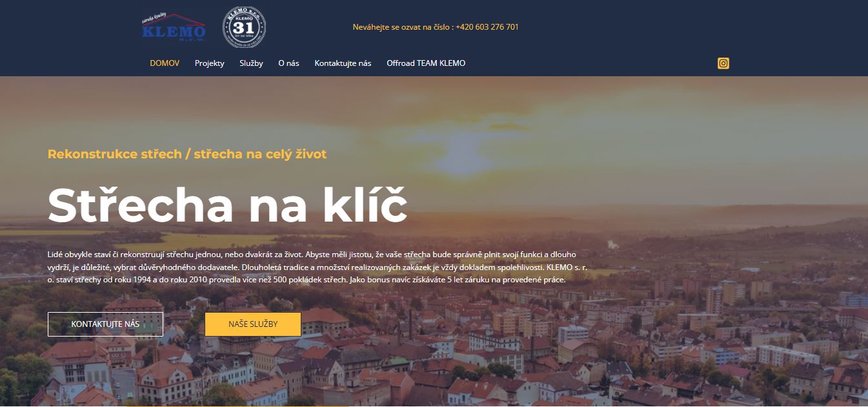Click the outlined KONTAKTUJTE NÁS button
This screenshot has height=407, width=868.
(105, 324)
